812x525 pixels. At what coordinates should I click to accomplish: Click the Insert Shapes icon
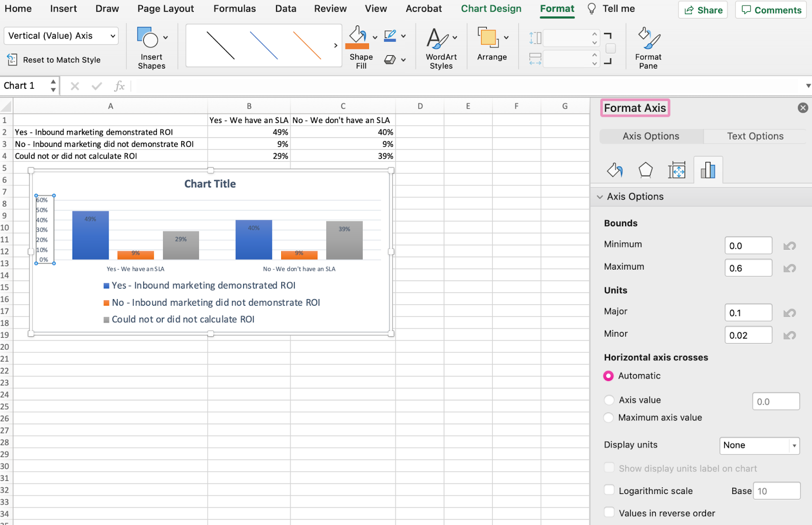pos(147,37)
